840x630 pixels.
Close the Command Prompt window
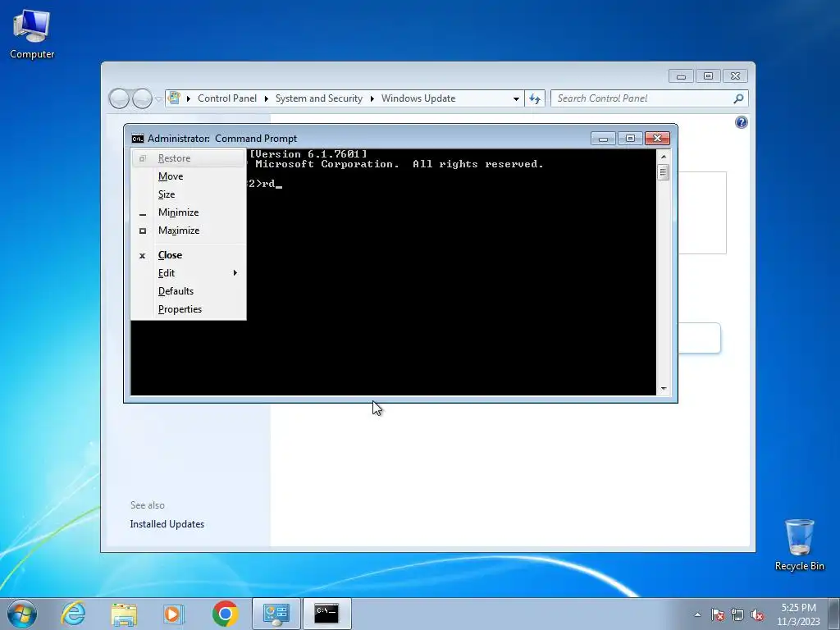click(657, 139)
